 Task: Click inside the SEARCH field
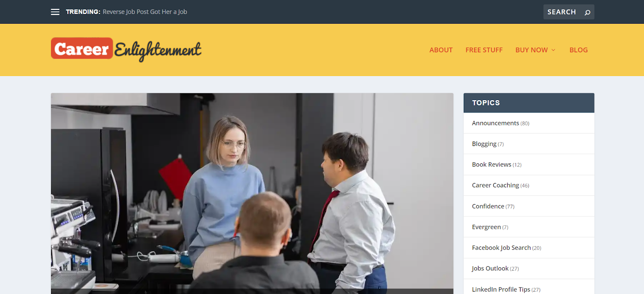click(x=563, y=12)
